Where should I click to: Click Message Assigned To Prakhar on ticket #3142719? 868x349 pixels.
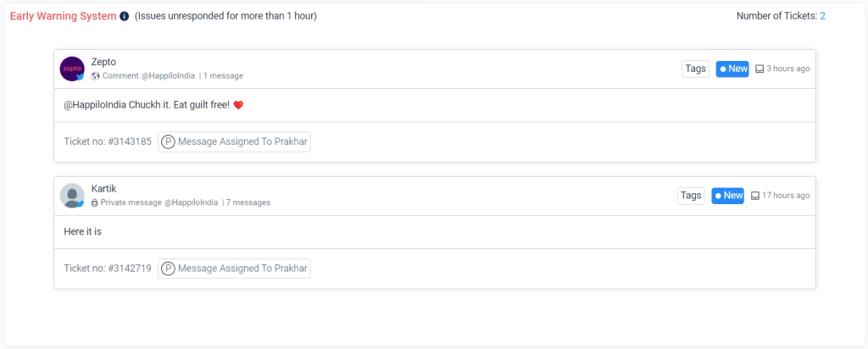coord(234,269)
